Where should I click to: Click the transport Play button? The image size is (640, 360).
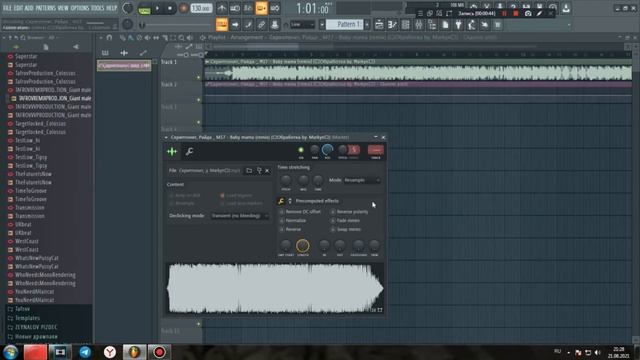pos(158,8)
